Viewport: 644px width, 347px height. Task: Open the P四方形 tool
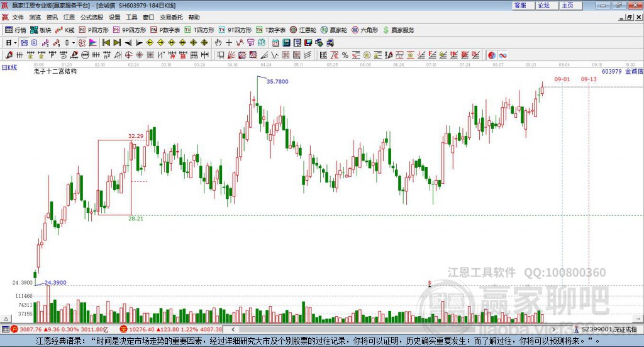pyautogui.click(x=94, y=30)
